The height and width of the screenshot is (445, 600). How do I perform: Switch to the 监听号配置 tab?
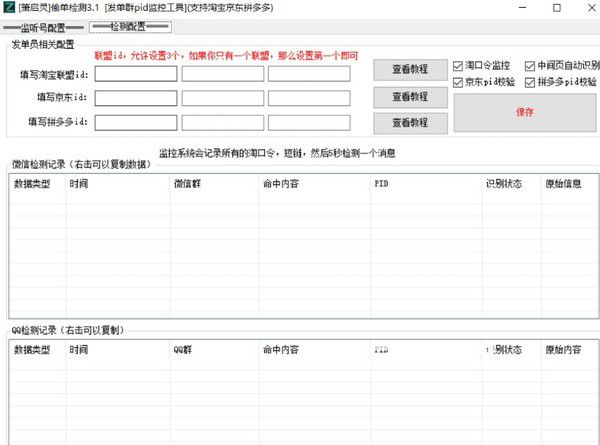pyautogui.click(x=43, y=28)
